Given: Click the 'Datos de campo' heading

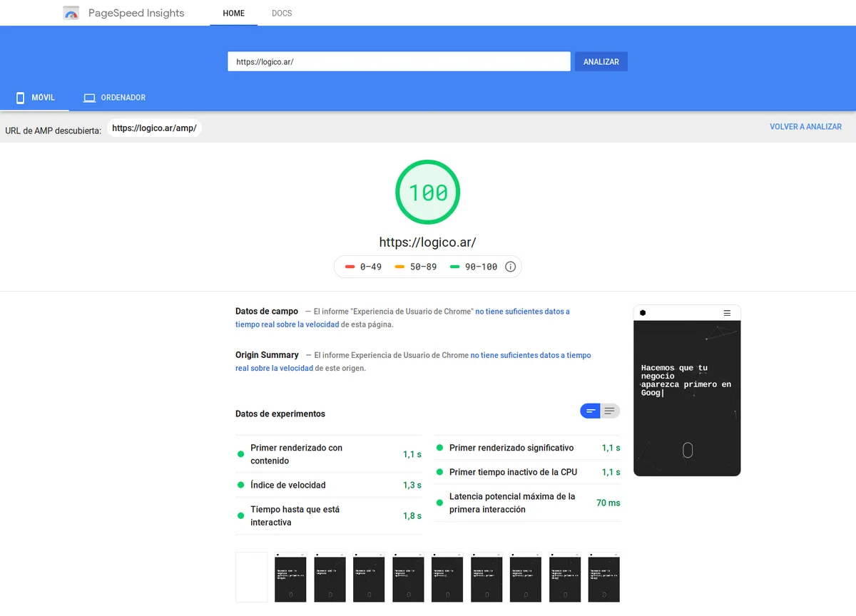Looking at the screenshot, I should 267,312.
